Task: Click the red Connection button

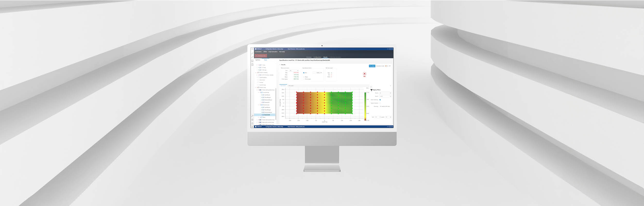Action: [x=261, y=56]
